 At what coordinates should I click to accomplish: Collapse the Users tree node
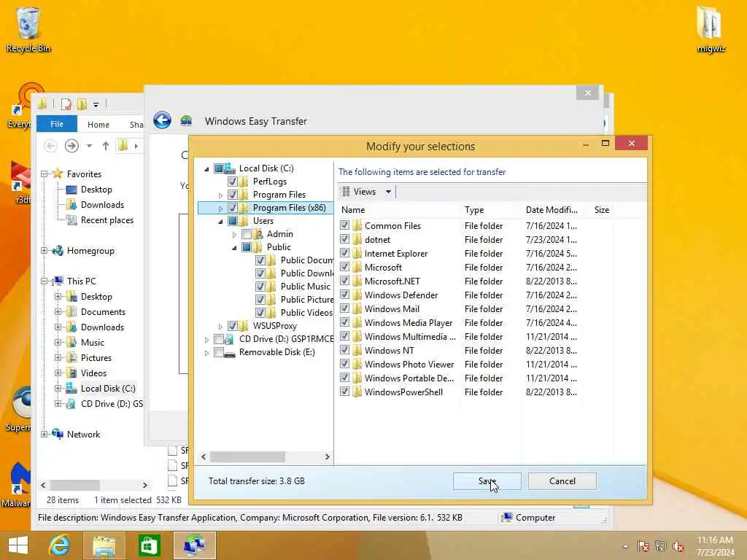pos(220,221)
